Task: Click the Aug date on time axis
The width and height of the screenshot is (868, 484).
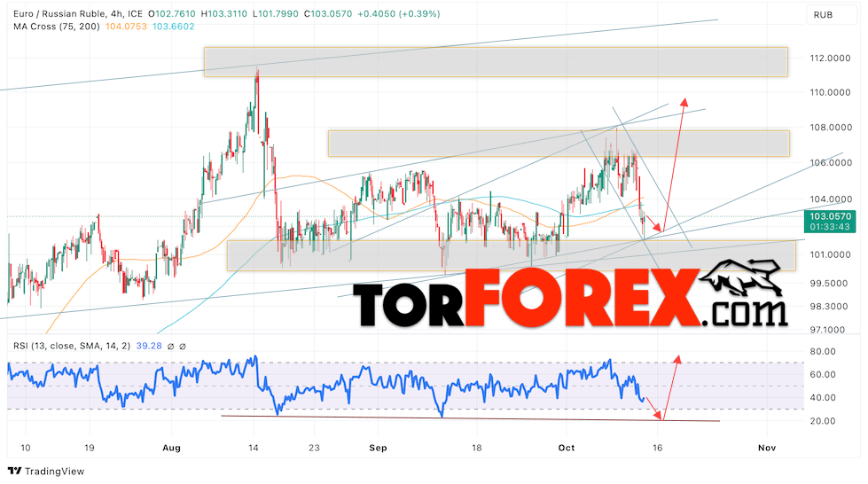Action: [x=172, y=448]
